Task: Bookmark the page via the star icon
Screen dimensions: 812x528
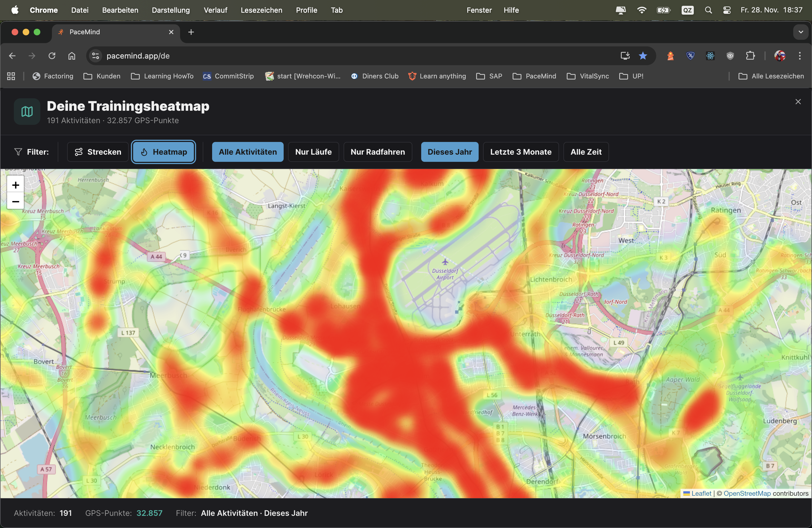Action: click(x=643, y=56)
